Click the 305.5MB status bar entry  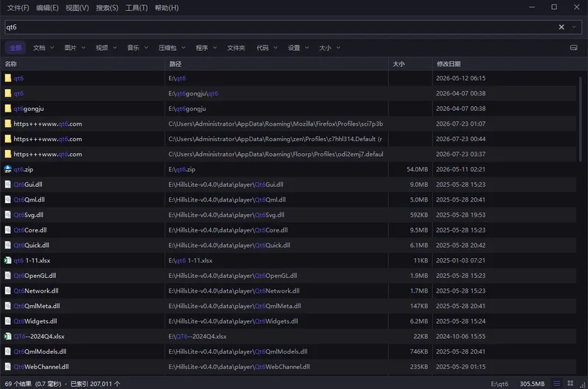(x=532, y=384)
